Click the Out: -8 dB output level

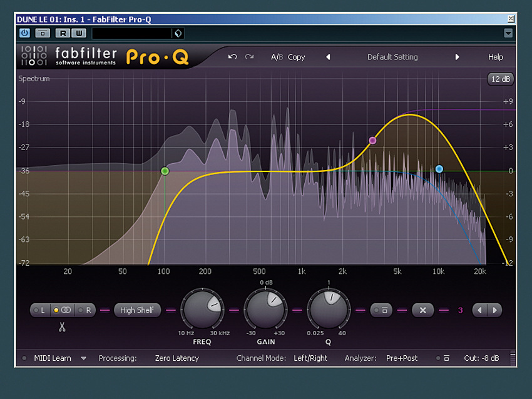click(x=481, y=358)
